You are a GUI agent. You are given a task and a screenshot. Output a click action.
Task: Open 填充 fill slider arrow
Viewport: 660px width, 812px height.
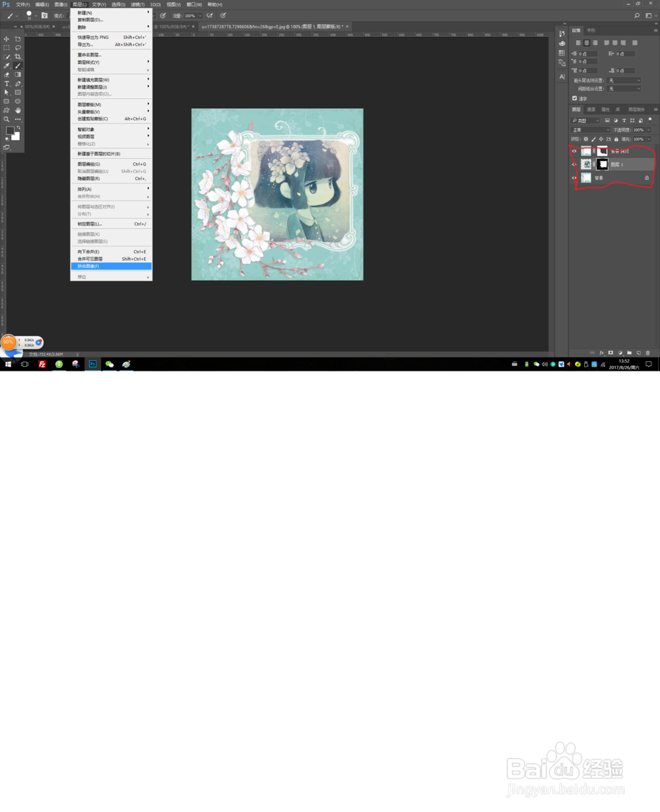coord(649,139)
